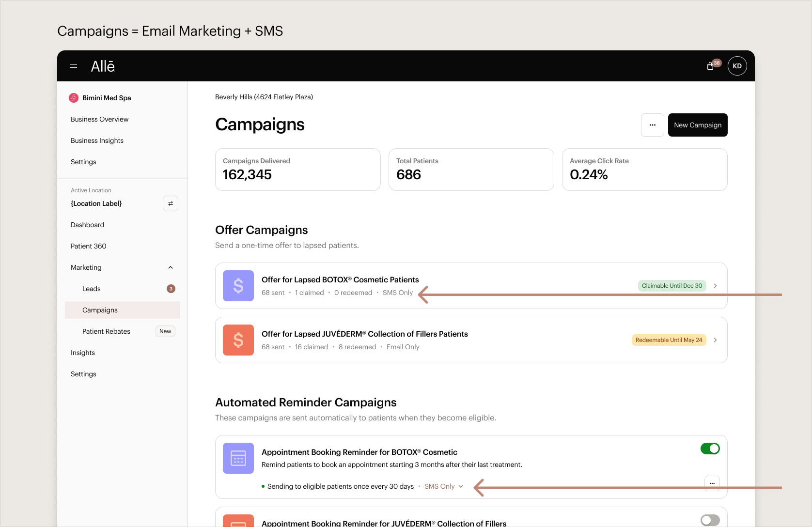The width and height of the screenshot is (812, 527).
Task: Open the campaigns overflow ellipsis menu
Action: 652,125
